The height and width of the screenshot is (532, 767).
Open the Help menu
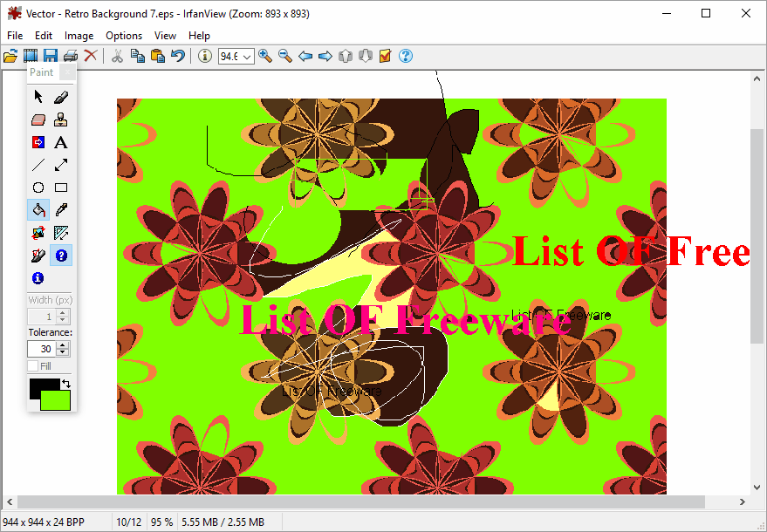coord(199,36)
